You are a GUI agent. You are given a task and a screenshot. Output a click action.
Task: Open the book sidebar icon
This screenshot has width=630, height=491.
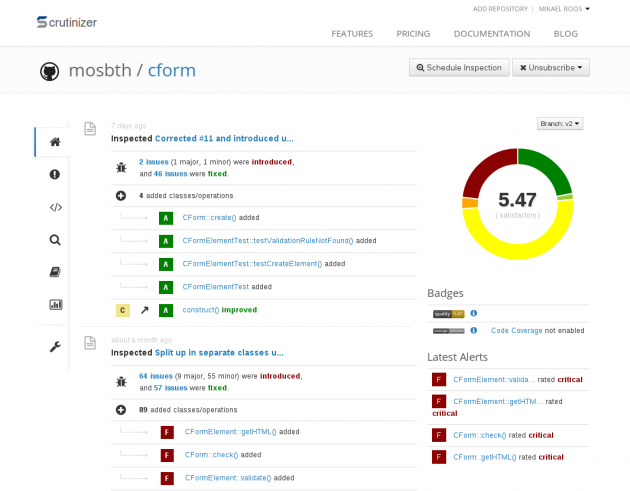(55, 272)
